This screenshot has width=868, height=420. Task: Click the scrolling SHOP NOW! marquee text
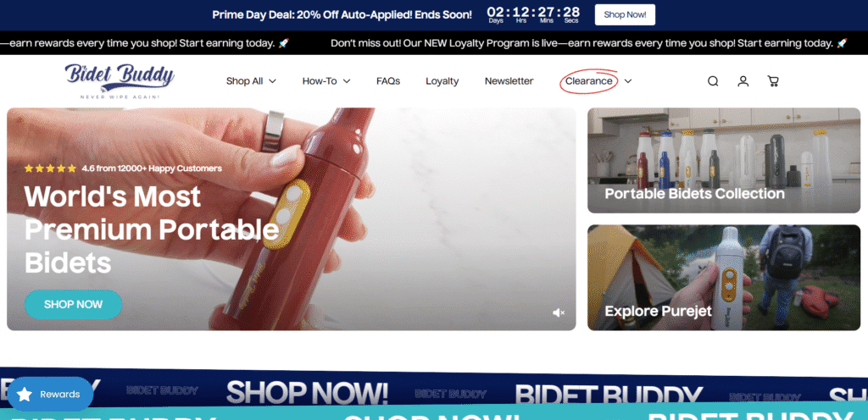[x=307, y=393]
